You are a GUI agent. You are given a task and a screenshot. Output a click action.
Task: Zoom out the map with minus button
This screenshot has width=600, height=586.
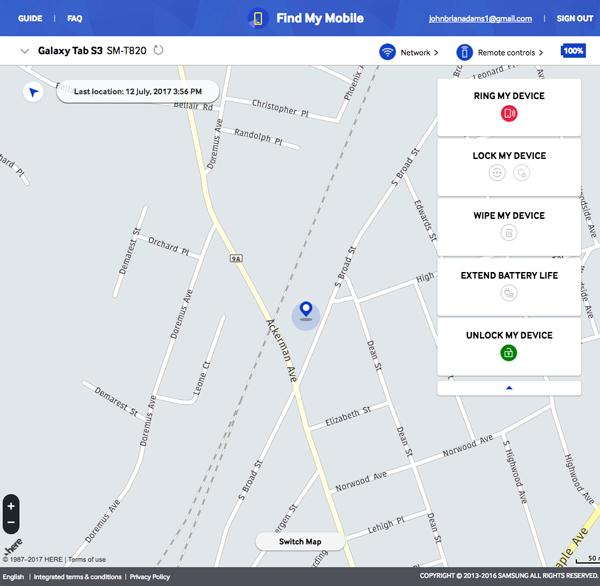(11, 522)
